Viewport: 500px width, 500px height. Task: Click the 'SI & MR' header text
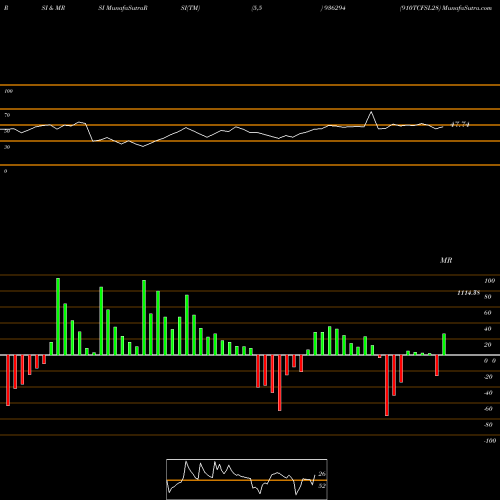[53, 8]
